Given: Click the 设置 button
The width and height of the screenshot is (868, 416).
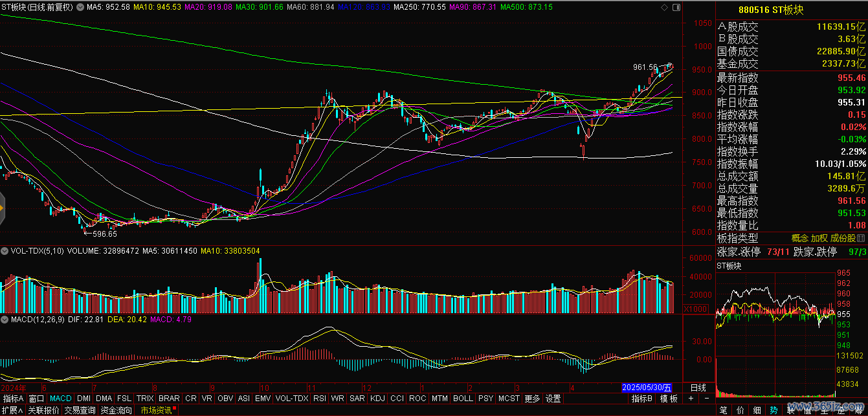Looking at the screenshot, I should pyautogui.click(x=553, y=399).
